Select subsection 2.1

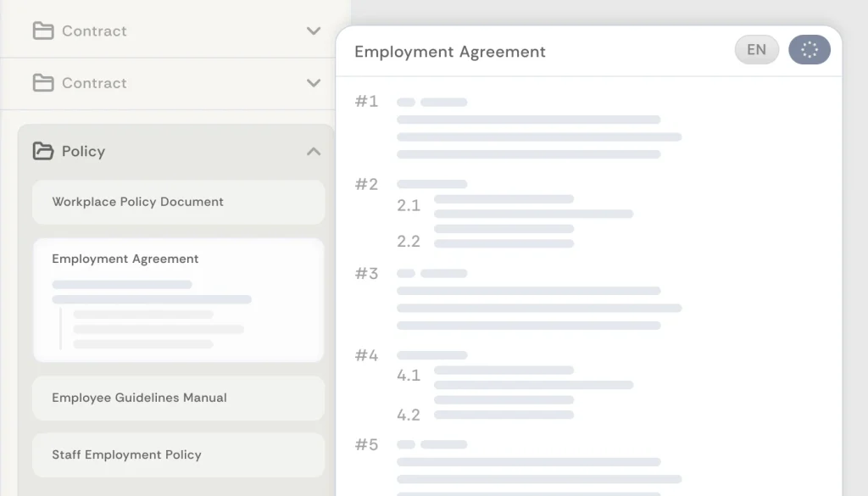409,206
